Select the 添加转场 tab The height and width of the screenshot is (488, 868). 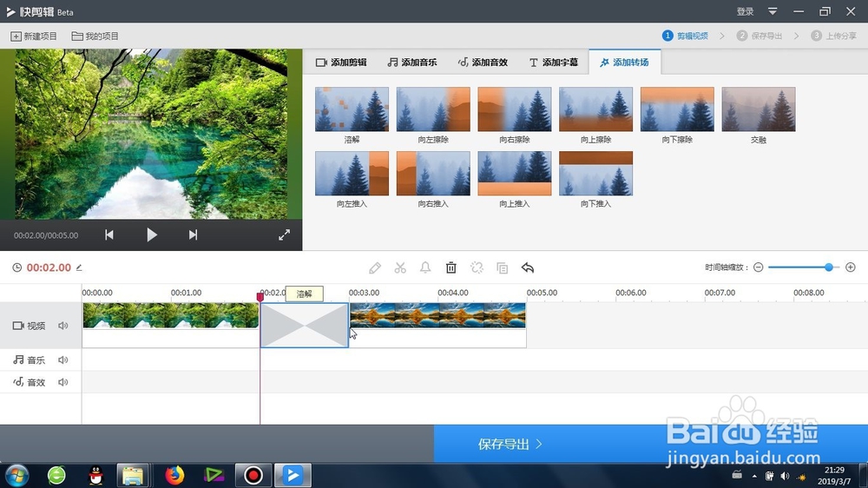[624, 62]
